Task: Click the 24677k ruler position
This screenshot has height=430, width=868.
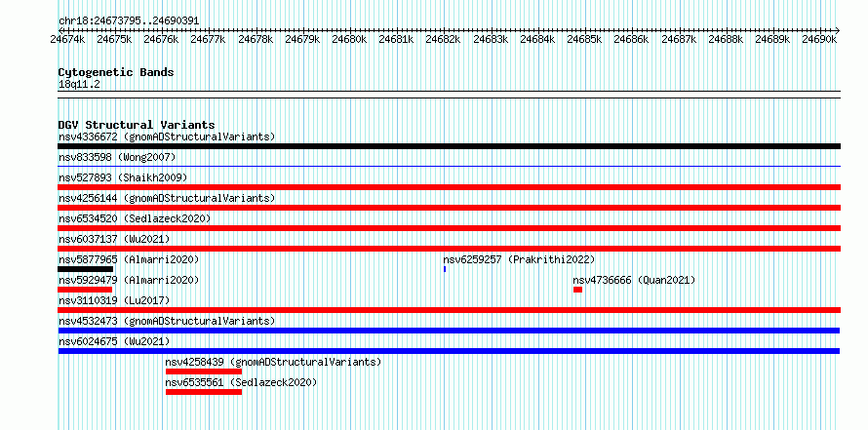Action: [x=208, y=40]
